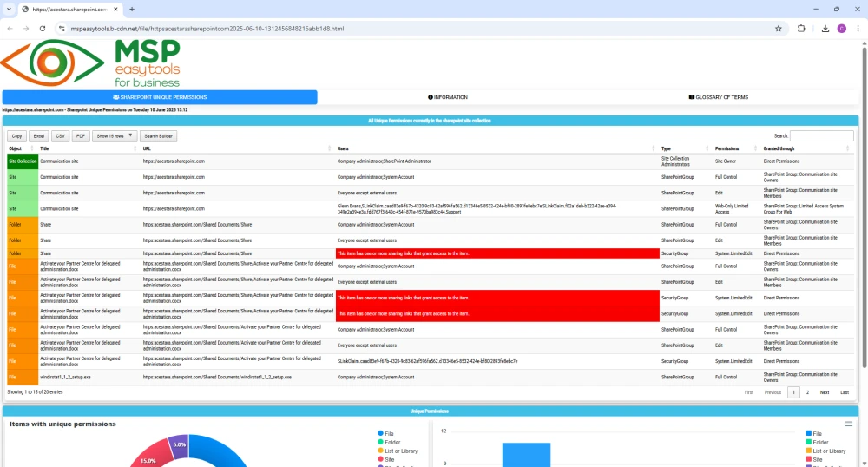Open the browser downloads icon
The height and width of the screenshot is (467, 868).
(825, 29)
